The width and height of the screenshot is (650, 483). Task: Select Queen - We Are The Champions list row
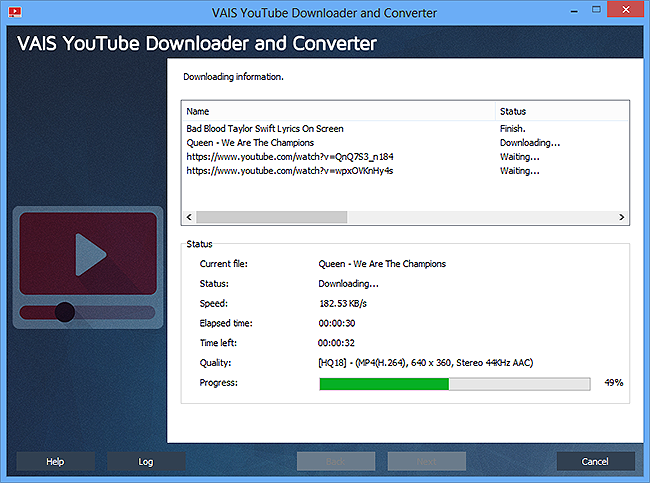point(405,143)
